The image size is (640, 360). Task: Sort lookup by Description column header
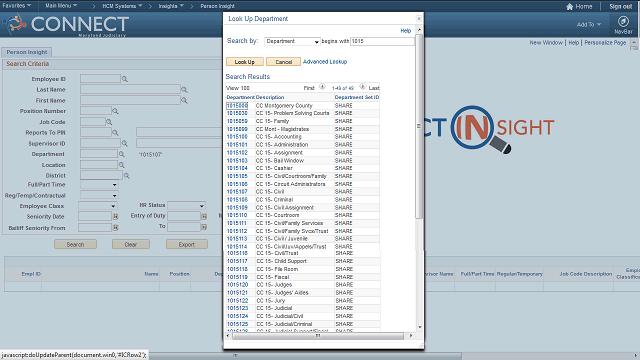(270, 97)
